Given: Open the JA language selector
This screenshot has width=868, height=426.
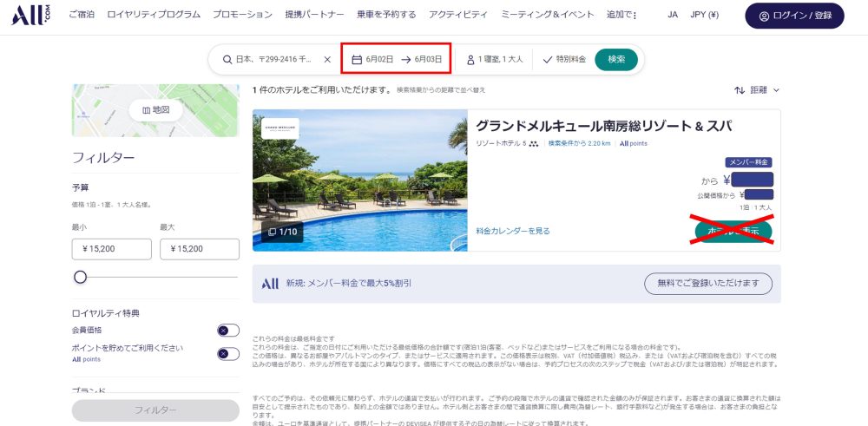Looking at the screenshot, I should click(673, 15).
